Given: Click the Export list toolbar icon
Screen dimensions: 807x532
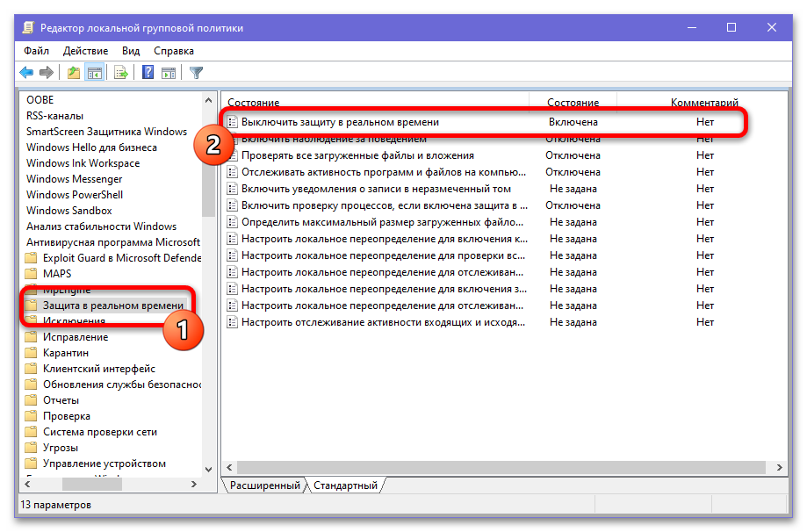Looking at the screenshot, I should [x=121, y=73].
